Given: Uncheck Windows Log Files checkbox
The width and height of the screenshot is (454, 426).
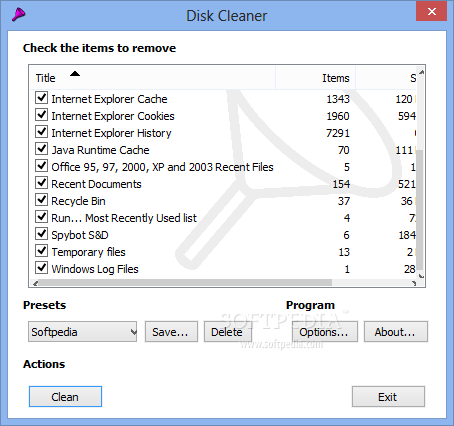Looking at the screenshot, I should [x=41, y=268].
